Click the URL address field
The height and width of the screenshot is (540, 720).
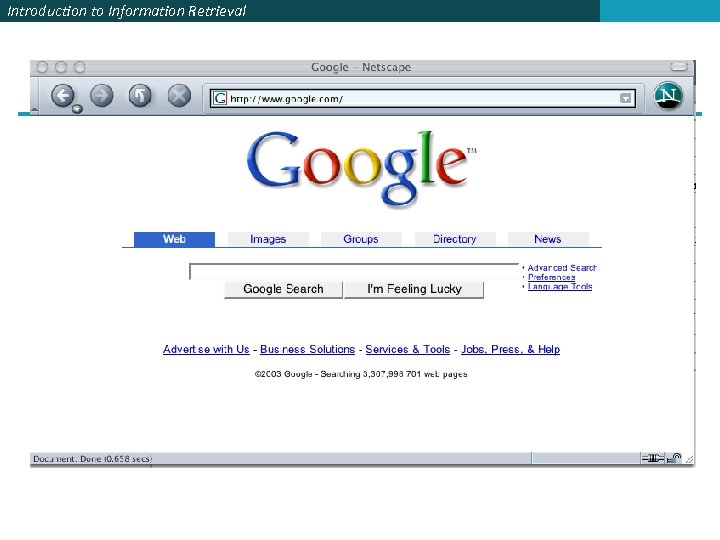(422, 99)
